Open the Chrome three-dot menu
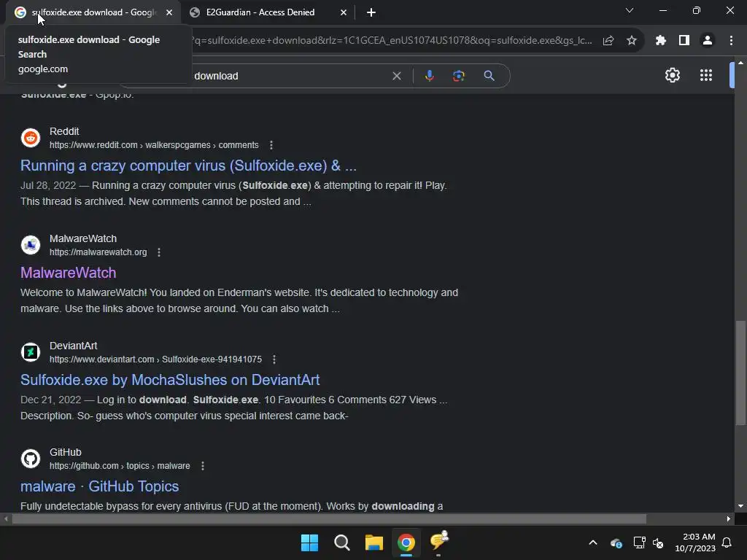This screenshot has width=747, height=560. pos(731,41)
